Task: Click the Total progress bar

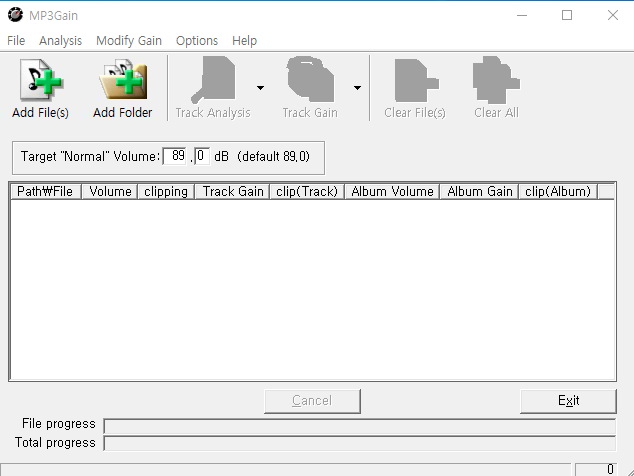Action: [x=360, y=443]
